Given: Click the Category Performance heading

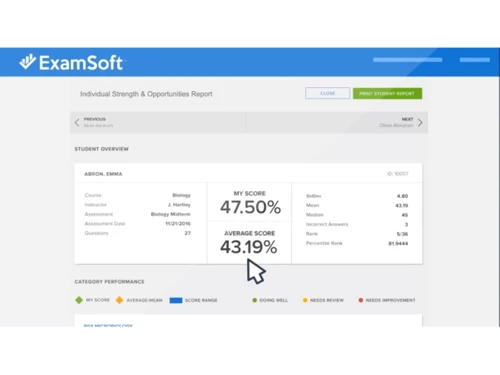Looking at the screenshot, I should (109, 282).
